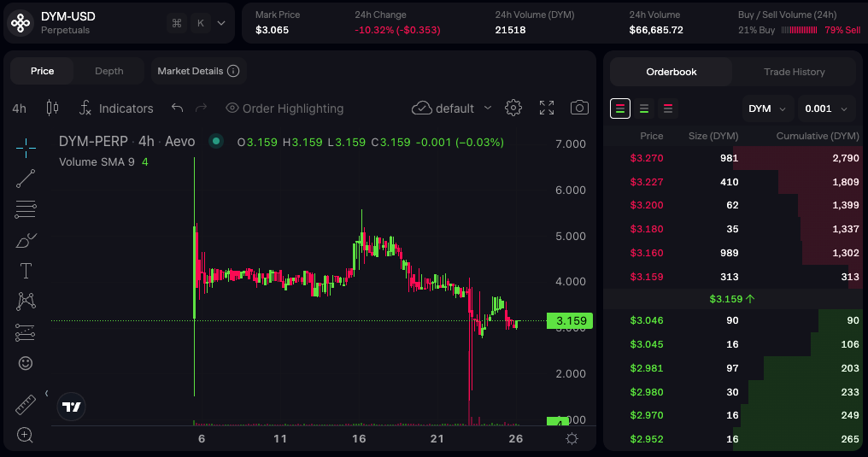Open the DYM size unit dropdown
This screenshot has width=868, height=457.
click(768, 108)
